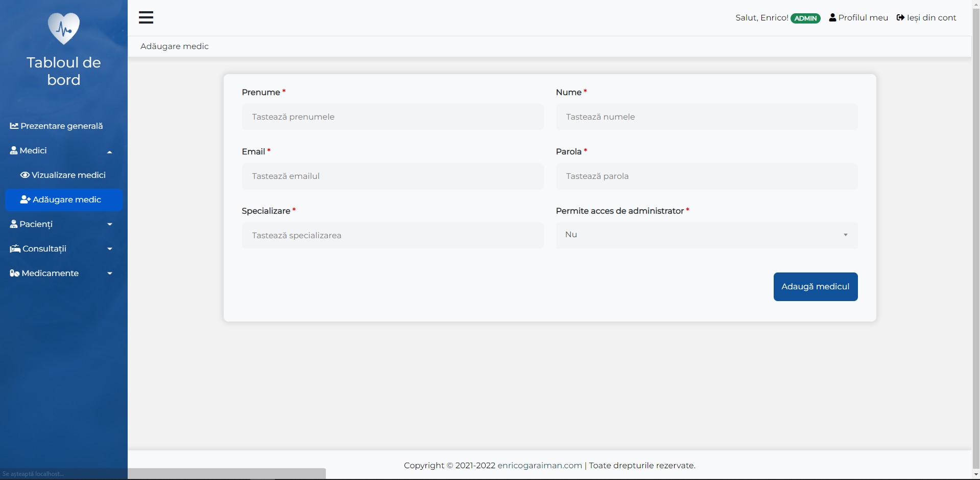Select the chart icon beside Prezentare generală

click(15, 125)
